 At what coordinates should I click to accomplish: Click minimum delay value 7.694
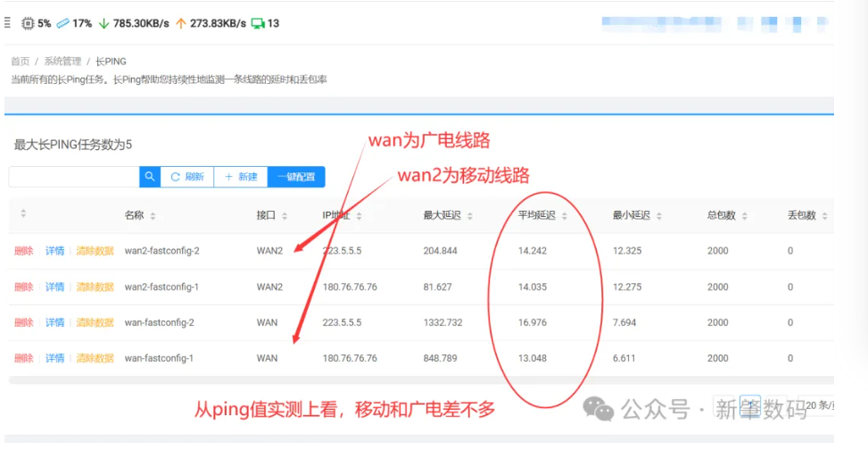pos(624,322)
